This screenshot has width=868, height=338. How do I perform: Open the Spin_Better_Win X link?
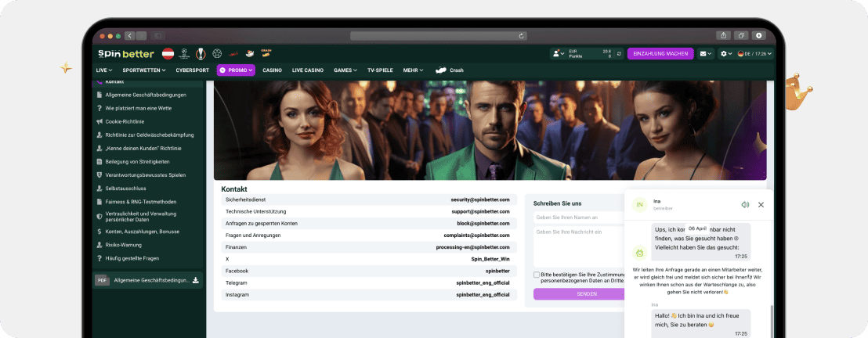(490, 259)
